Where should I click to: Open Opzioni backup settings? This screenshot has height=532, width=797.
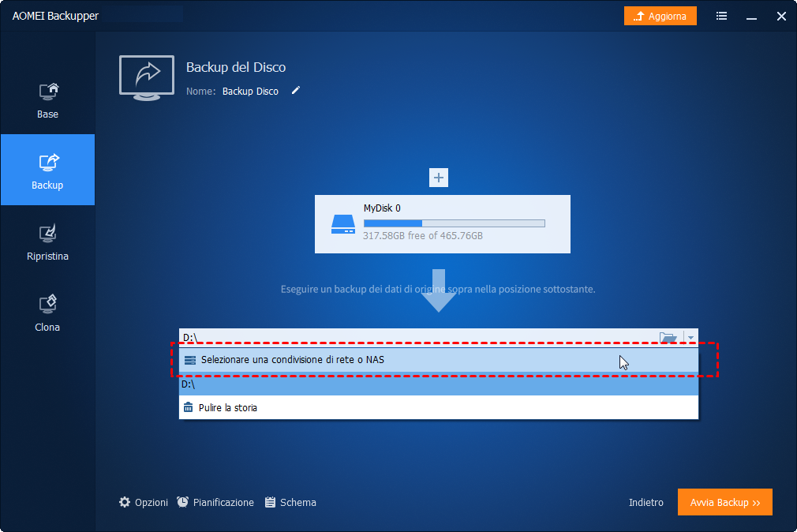point(144,503)
